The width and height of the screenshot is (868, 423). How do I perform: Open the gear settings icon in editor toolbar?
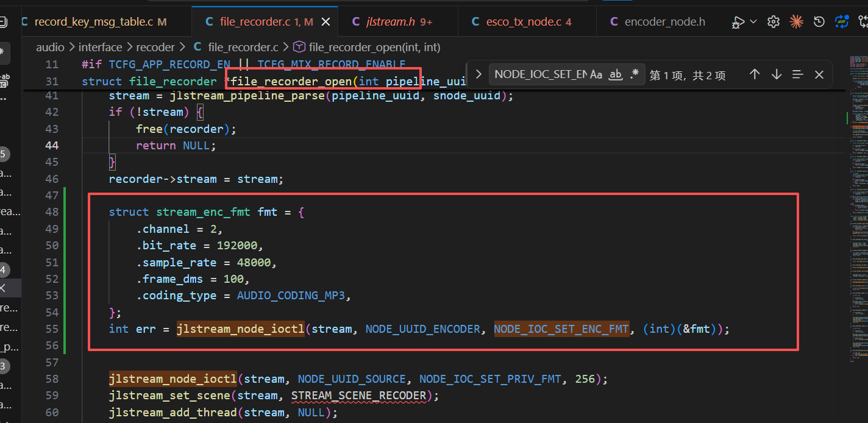[x=774, y=22]
